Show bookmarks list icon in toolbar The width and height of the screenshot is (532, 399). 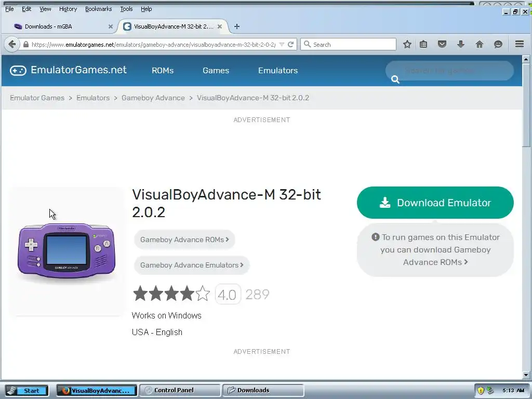423,44
